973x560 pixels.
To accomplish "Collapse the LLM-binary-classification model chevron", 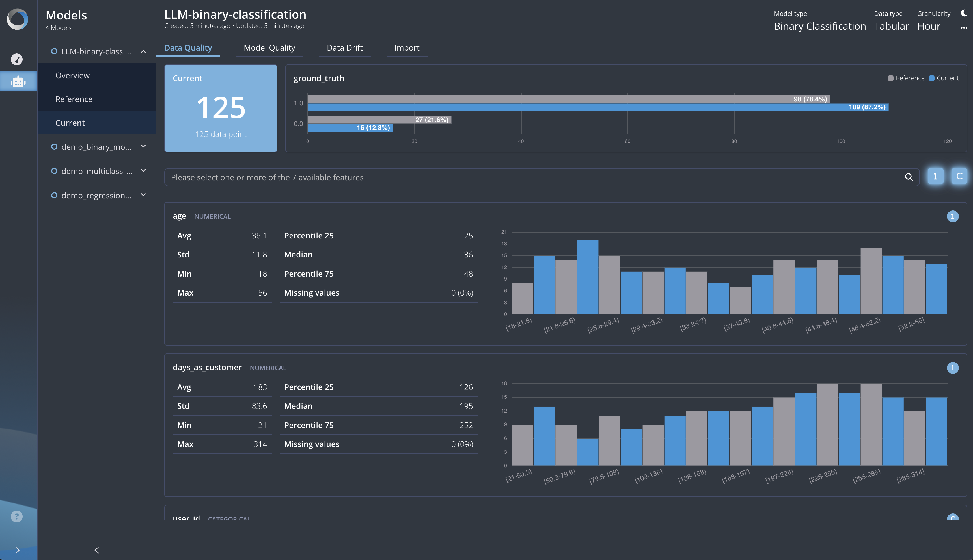I will point(144,51).
